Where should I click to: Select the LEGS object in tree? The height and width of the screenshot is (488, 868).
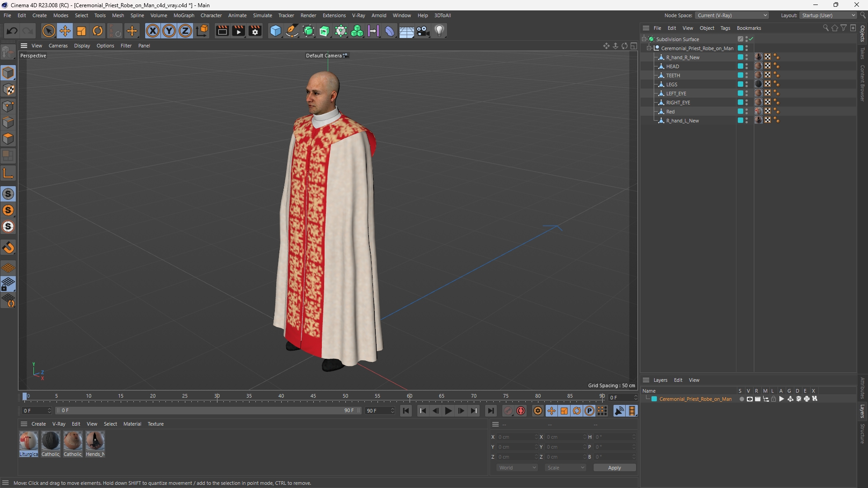tap(672, 84)
